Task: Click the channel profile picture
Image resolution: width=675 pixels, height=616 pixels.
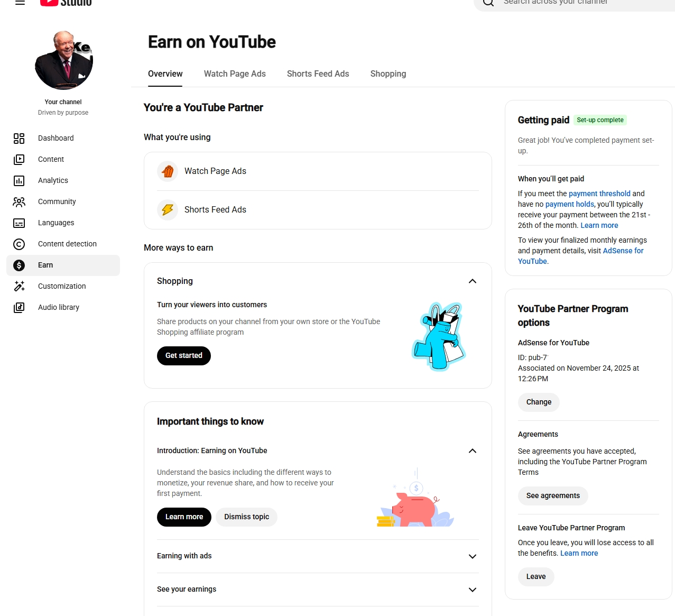Action: 64,60
